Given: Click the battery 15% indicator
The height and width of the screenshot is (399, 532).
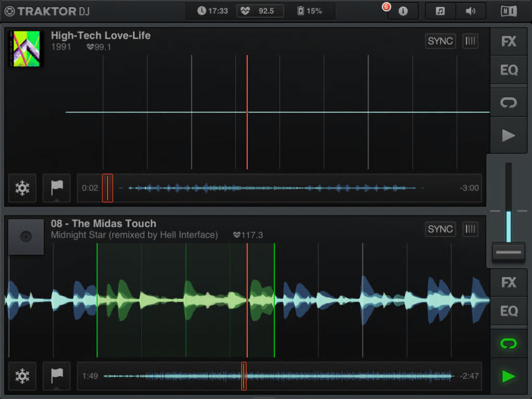Looking at the screenshot, I should coord(309,11).
